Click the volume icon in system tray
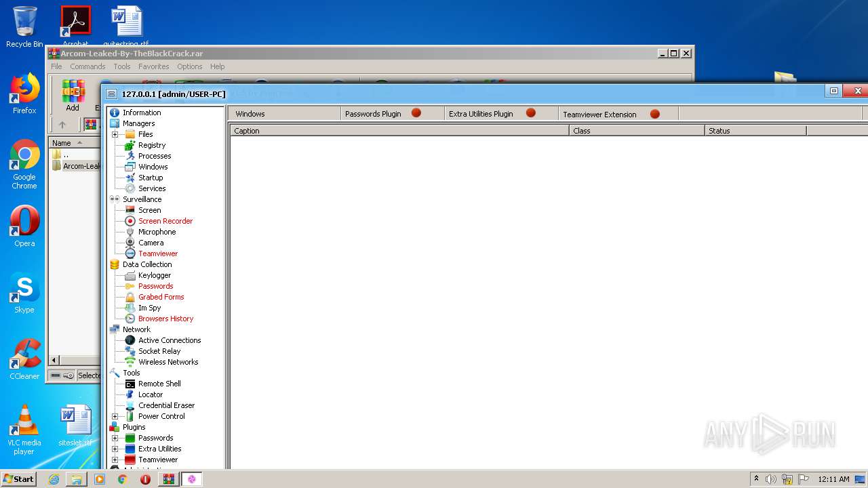This screenshot has height=488, width=868. click(771, 479)
